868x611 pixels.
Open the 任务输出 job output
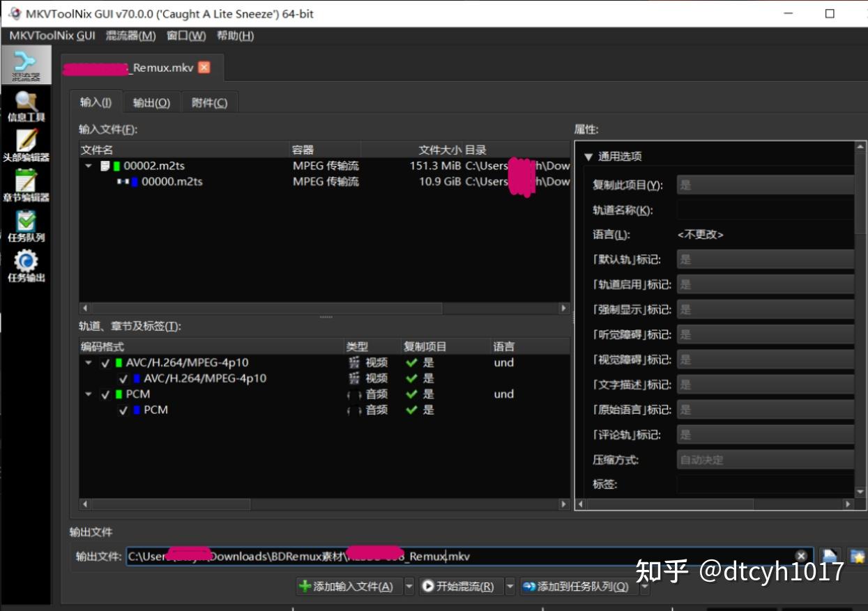[x=26, y=266]
